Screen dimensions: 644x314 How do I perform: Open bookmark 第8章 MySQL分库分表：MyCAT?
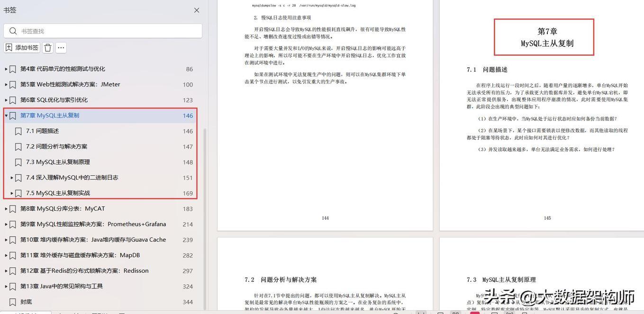pyautogui.click(x=63, y=209)
